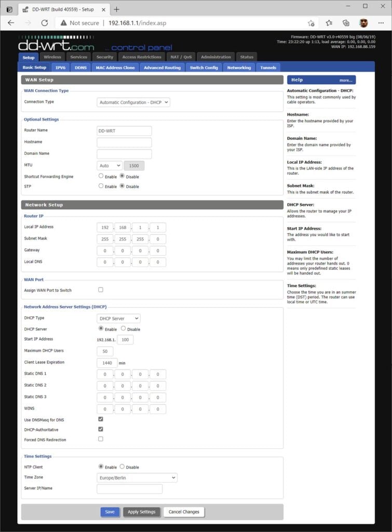Click first octet of Static DNS 1

(x=105, y=374)
